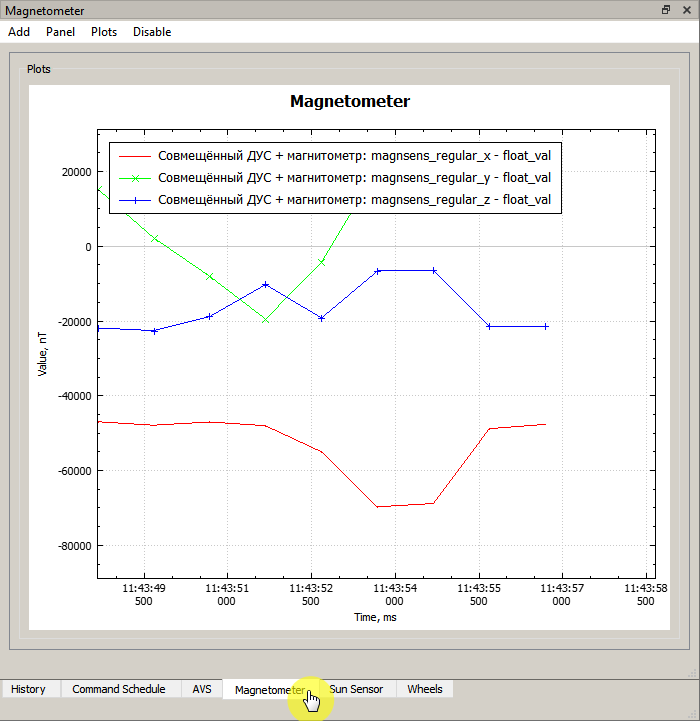This screenshot has width=700, height=721.
Task: Click the lowest green data point marker
Action: (x=265, y=320)
